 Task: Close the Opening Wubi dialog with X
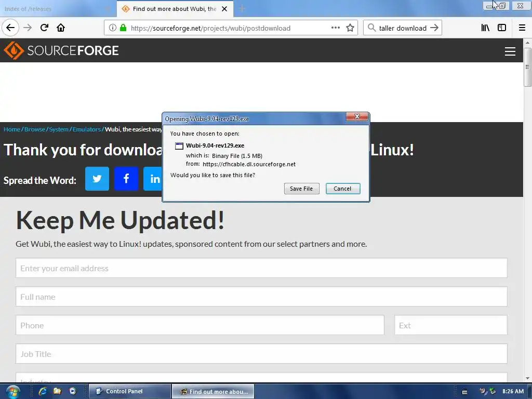point(357,116)
